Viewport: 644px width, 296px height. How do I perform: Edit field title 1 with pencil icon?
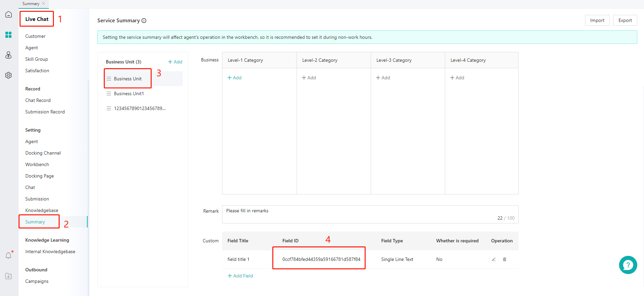494,259
